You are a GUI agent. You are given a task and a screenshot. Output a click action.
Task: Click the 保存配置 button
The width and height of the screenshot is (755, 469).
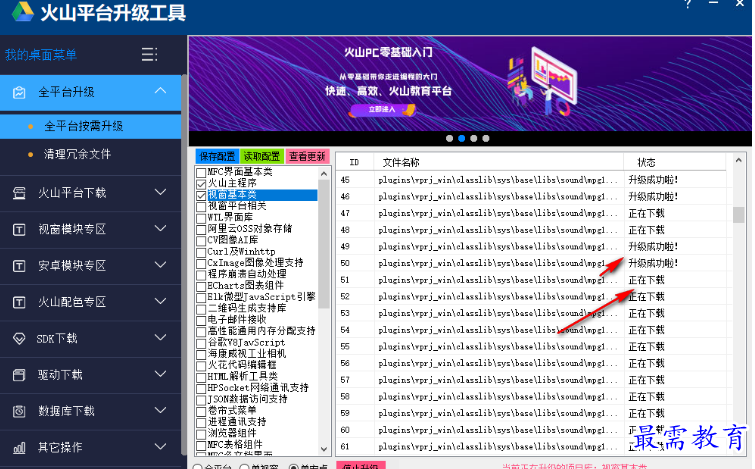pos(217,156)
